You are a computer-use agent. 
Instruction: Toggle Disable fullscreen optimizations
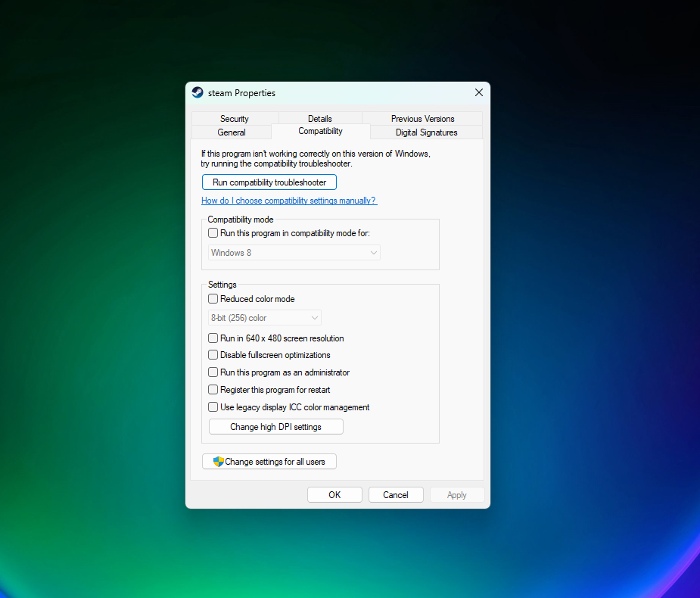coord(213,355)
